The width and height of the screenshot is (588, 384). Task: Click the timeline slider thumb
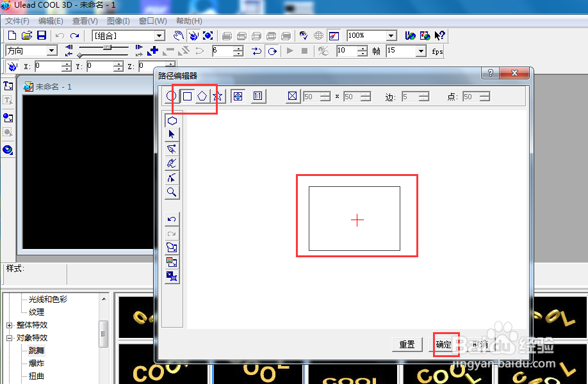tap(108, 47)
